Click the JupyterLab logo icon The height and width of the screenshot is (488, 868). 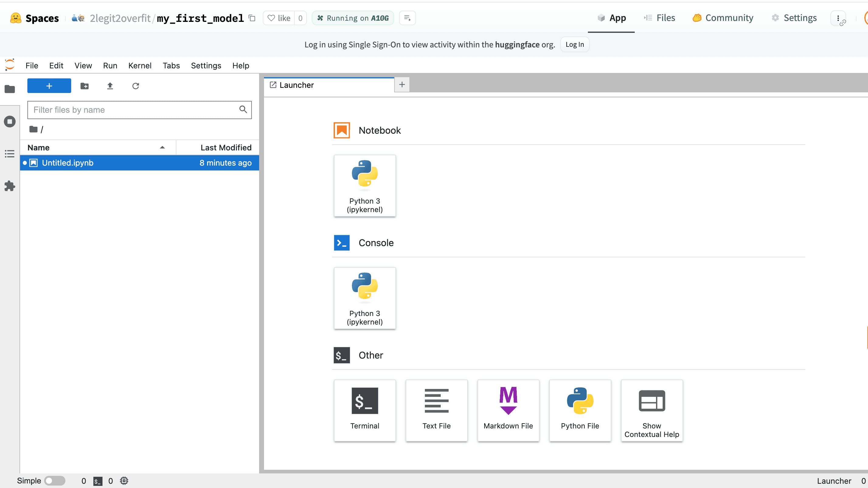click(x=10, y=65)
